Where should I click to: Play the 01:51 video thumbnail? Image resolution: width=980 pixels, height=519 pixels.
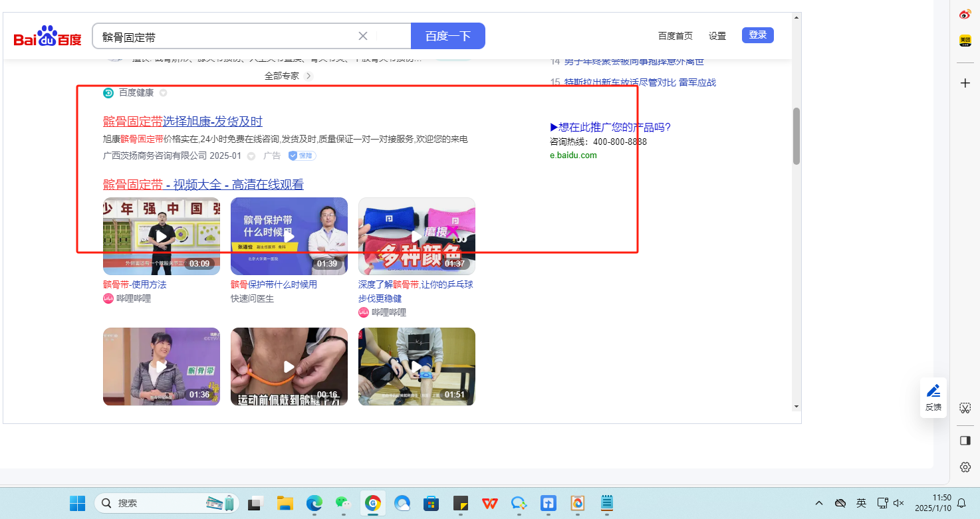[417, 366]
